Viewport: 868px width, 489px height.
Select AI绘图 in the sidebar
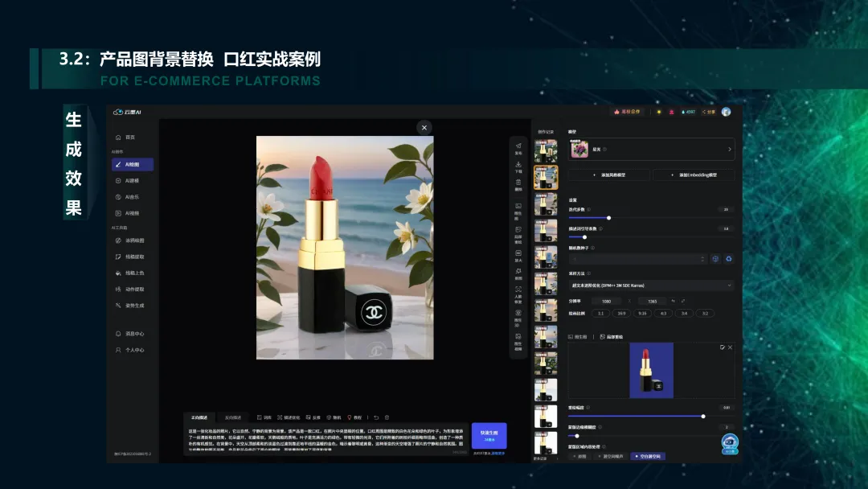[x=133, y=165]
